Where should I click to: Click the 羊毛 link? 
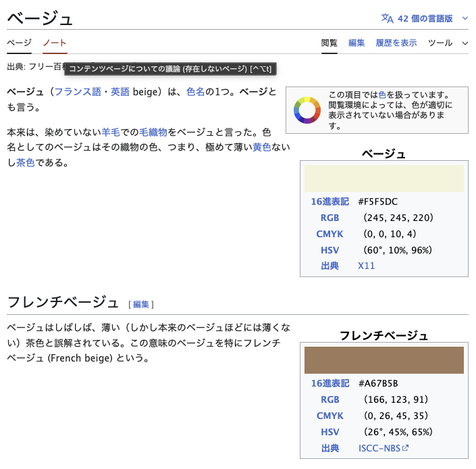coord(111,131)
